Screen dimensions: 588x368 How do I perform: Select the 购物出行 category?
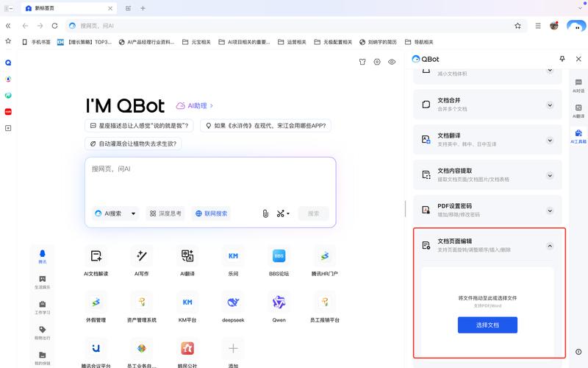[x=43, y=333]
